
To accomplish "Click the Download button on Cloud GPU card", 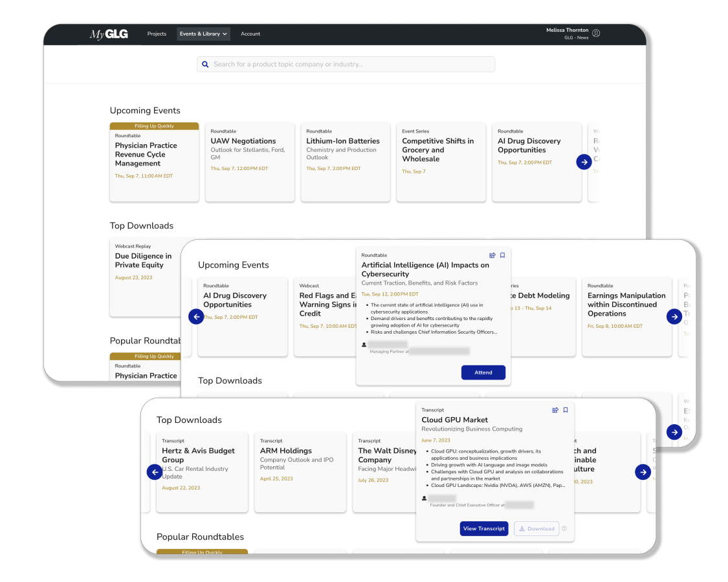I will (536, 528).
